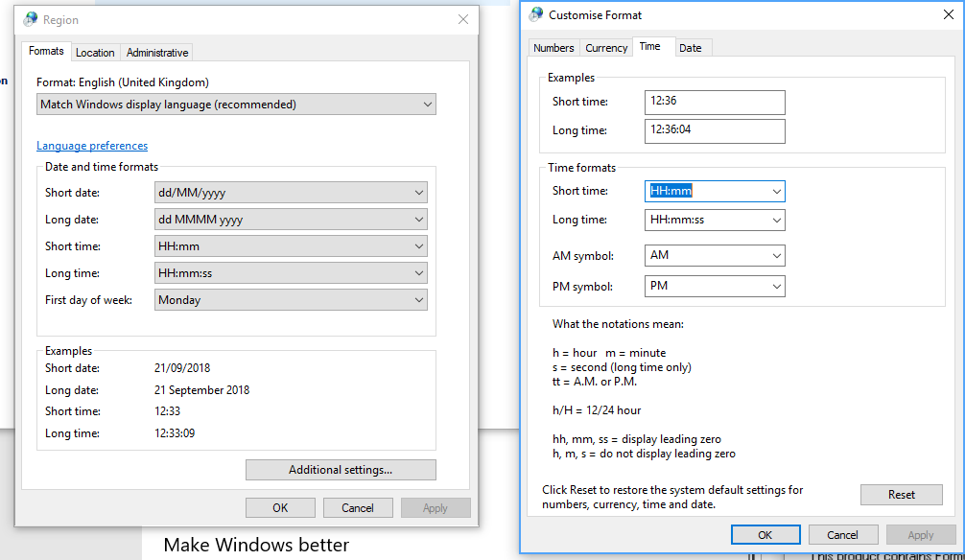Expand the Short time dropdown in Customise Format
The image size is (965, 560).
click(776, 191)
